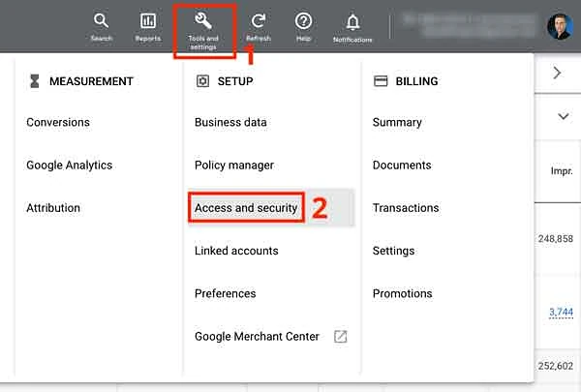Open the Search tool in top bar
Viewport: 581px width, 392px height.
[x=101, y=27]
